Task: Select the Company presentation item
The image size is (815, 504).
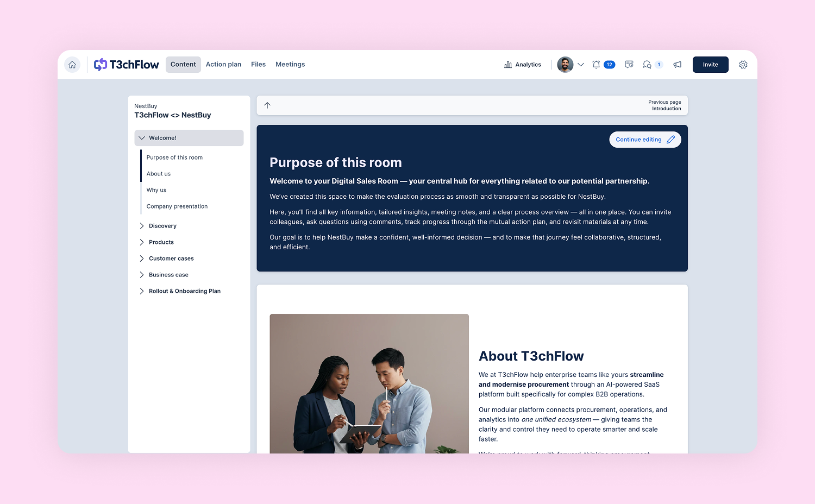Action: (x=177, y=206)
